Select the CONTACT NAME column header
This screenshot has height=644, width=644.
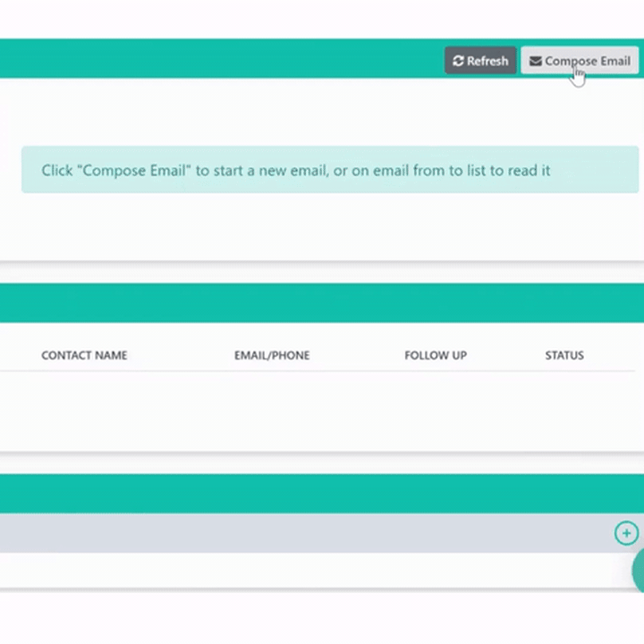(x=84, y=355)
